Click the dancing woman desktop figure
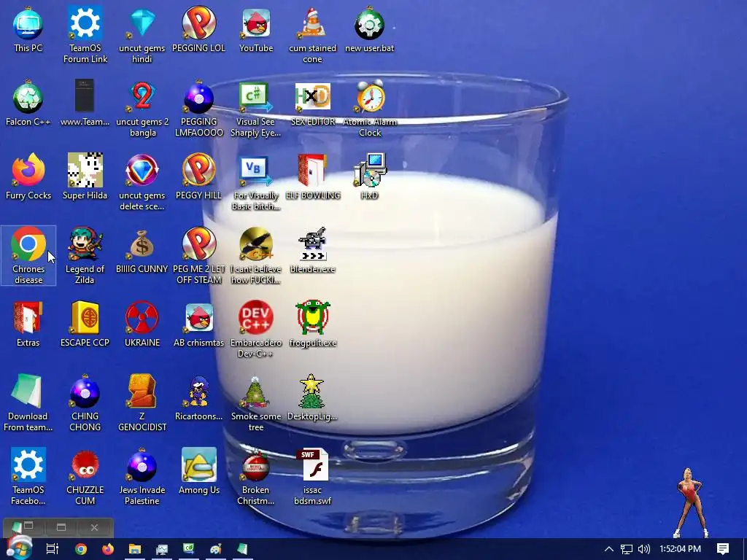The width and height of the screenshot is (747, 560). click(691, 503)
